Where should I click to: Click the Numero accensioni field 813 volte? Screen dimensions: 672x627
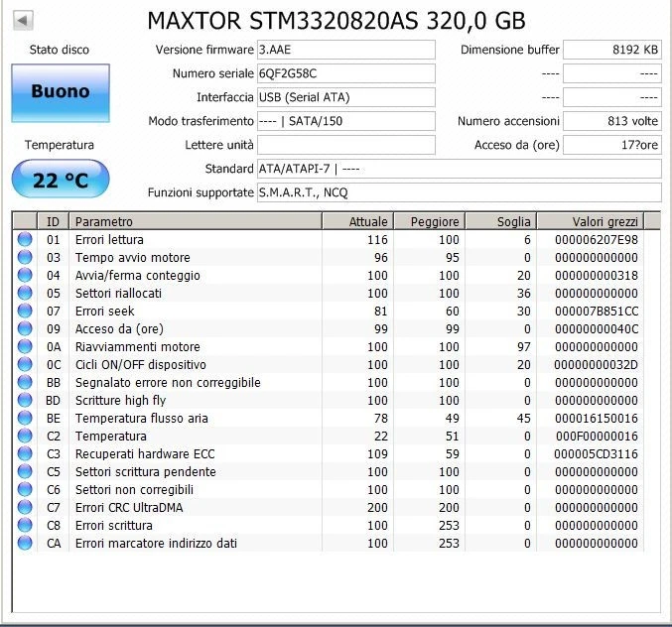pyautogui.click(x=612, y=121)
